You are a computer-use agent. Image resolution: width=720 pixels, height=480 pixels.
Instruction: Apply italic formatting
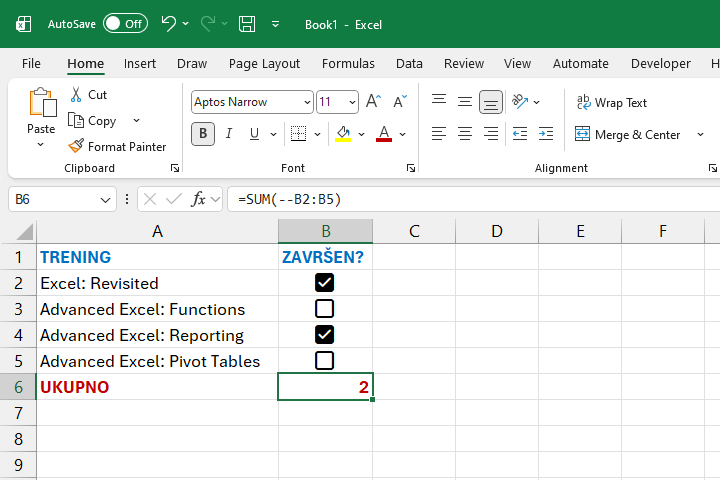[229, 134]
